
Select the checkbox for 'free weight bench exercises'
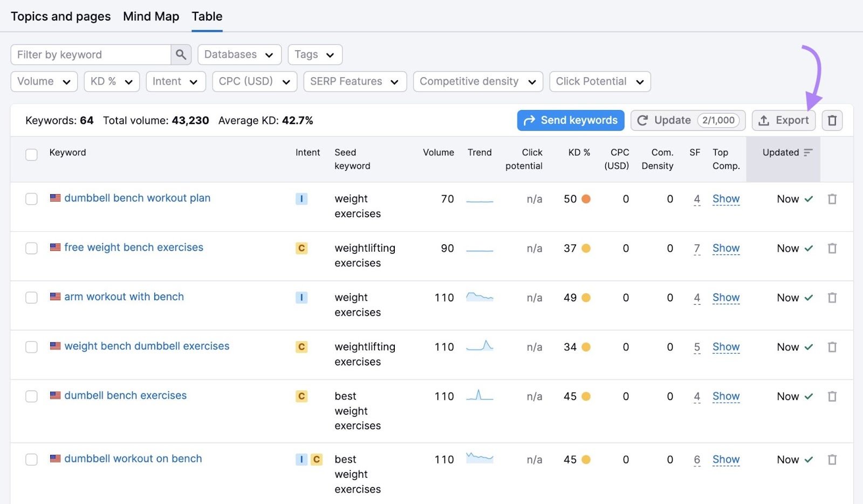31,248
